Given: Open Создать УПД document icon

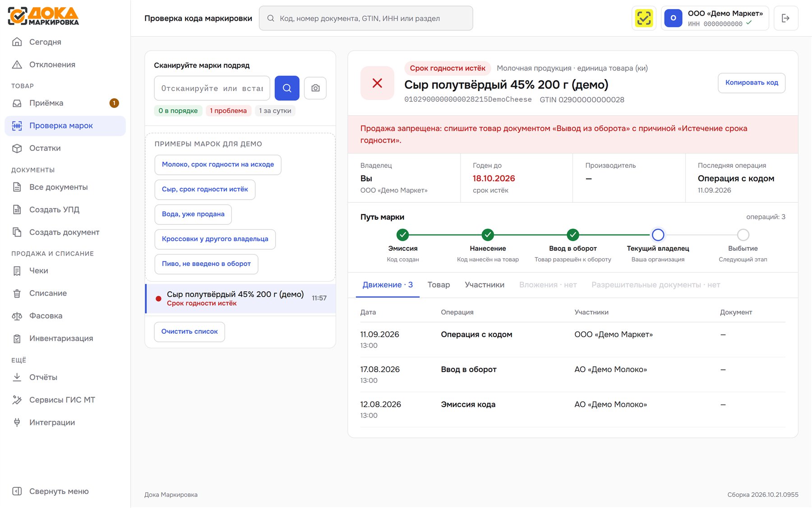Looking at the screenshot, I should click(17, 210).
